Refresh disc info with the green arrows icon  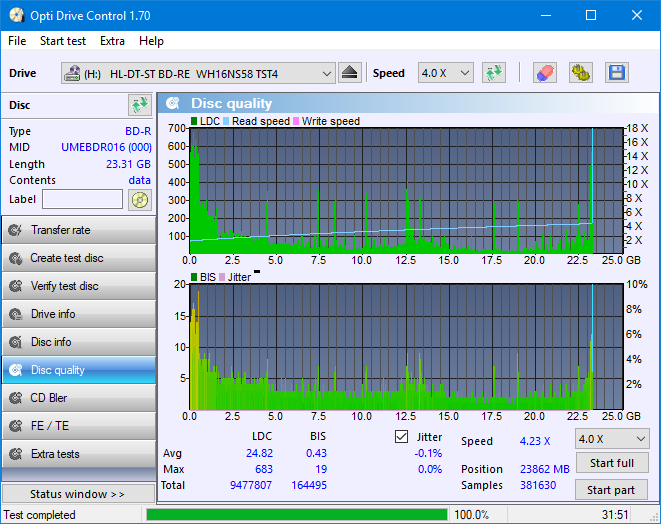pos(140,105)
